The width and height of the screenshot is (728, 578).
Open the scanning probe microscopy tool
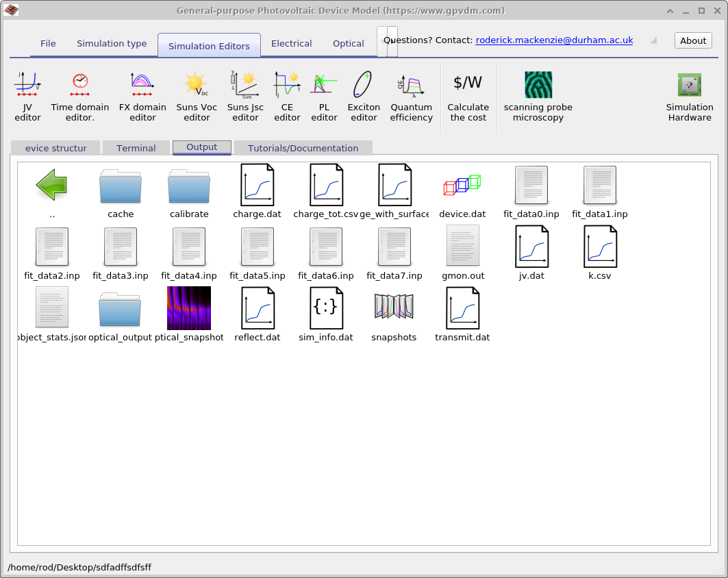click(538, 96)
